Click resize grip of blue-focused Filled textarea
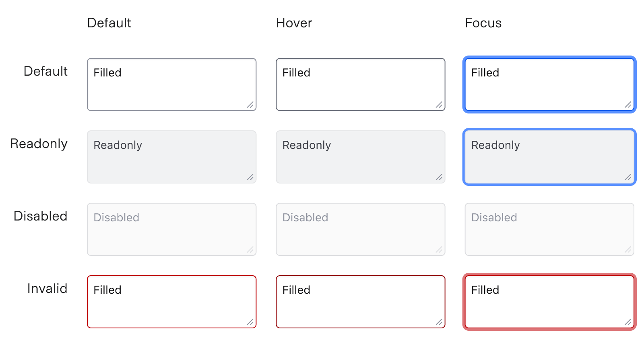The image size is (644, 338). [x=628, y=105]
